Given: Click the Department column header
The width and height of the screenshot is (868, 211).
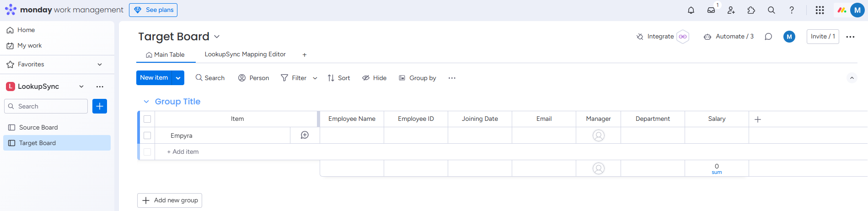Looking at the screenshot, I should pos(653,119).
